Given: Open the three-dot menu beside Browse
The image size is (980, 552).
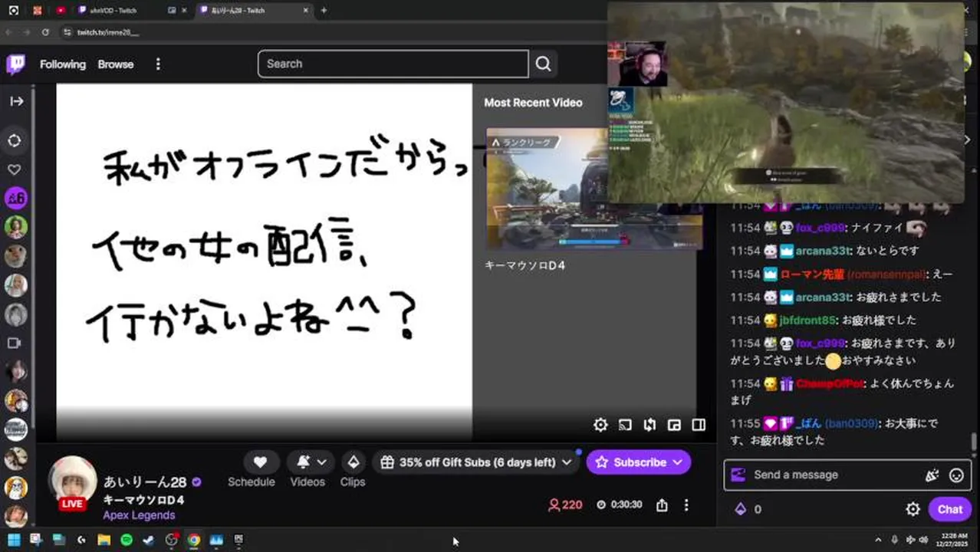Looking at the screenshot, I should pyautogui.click(x=158, y=64).
